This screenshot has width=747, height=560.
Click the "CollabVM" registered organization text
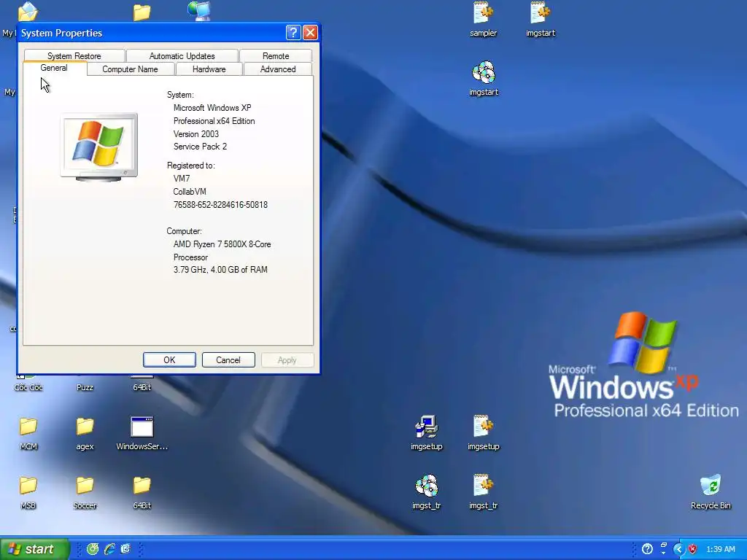coord(190,192)
